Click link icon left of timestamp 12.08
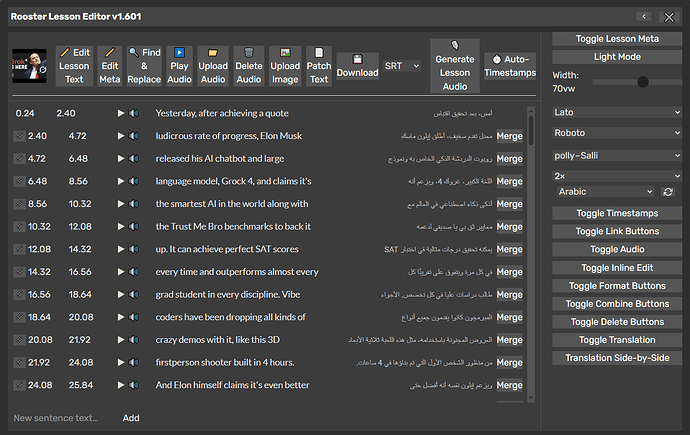 (19, 249)
